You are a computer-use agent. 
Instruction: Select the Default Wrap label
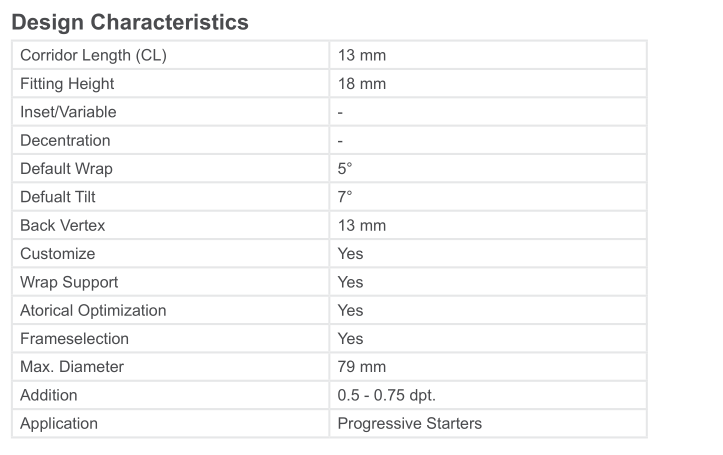pos(66,169)
